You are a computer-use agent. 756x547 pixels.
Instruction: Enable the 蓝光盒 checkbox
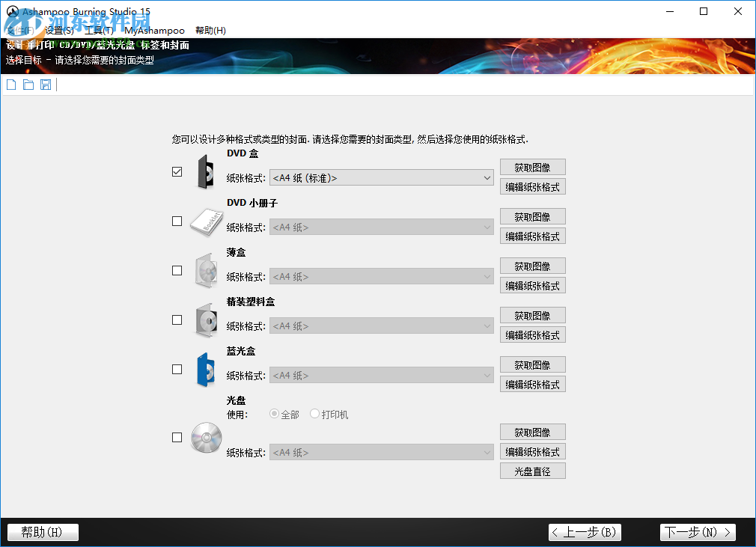coord(177,369)
